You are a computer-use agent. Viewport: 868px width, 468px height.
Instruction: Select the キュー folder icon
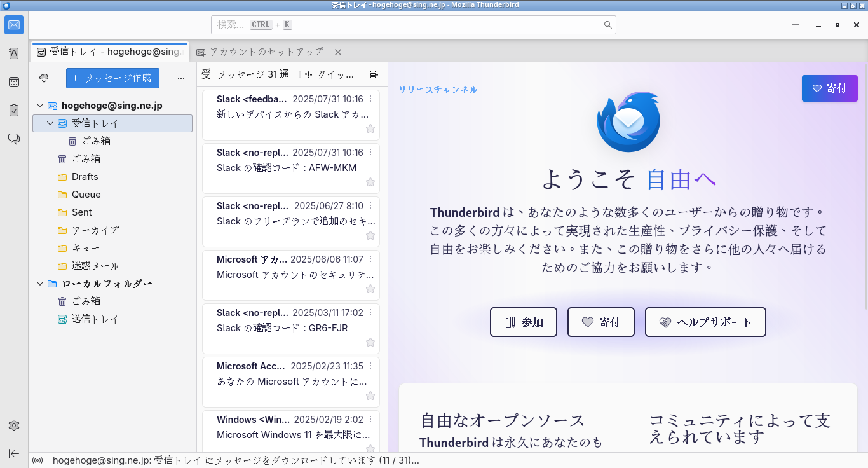point(62,248)
